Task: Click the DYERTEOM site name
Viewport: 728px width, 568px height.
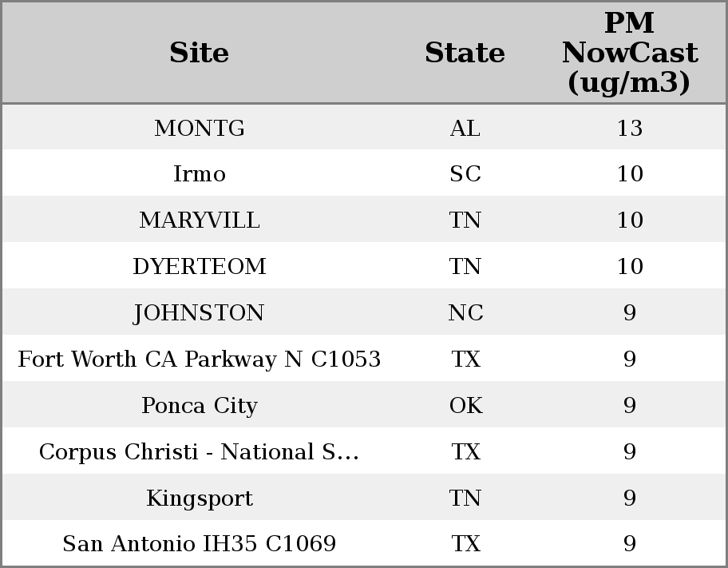Action: click(x=199, y=267)
